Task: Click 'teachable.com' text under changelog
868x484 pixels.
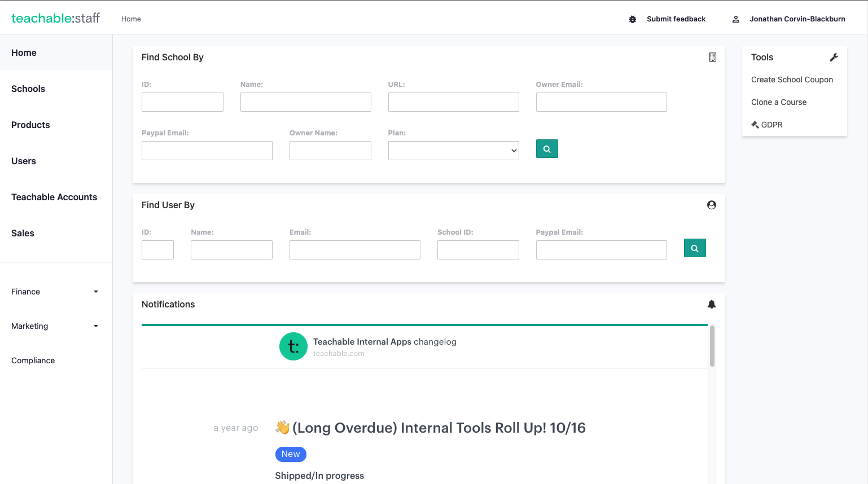Action: point(339,354)
